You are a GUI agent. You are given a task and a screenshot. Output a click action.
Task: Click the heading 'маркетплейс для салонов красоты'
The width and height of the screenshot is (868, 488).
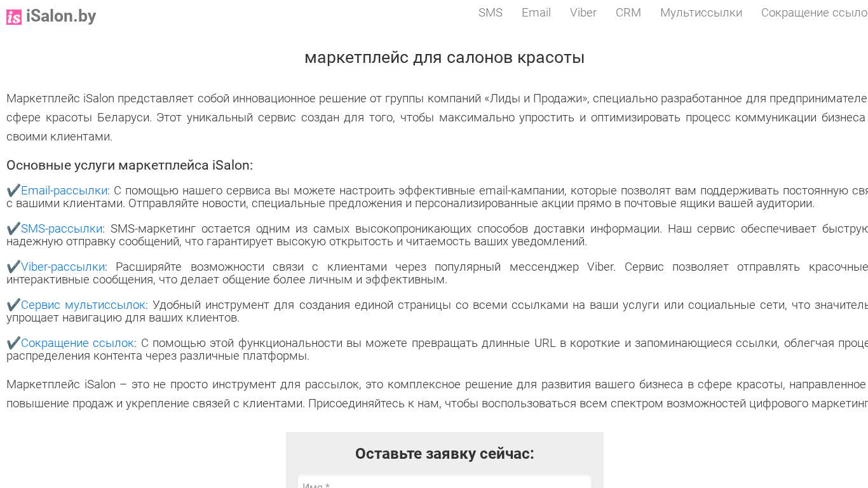coord(445,58)
